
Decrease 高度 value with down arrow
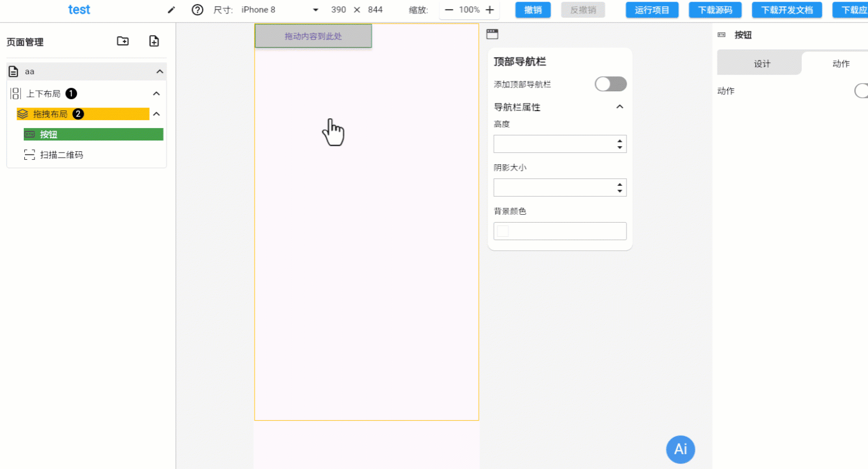coord(620,147)
